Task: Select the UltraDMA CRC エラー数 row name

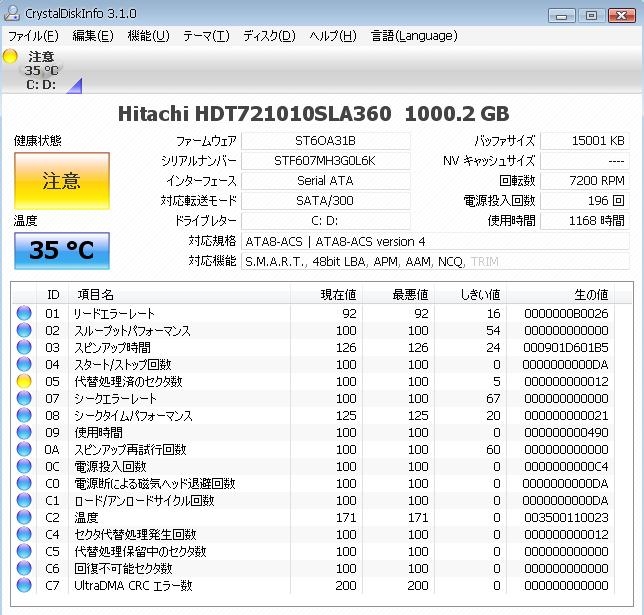Action: [133, 585]
